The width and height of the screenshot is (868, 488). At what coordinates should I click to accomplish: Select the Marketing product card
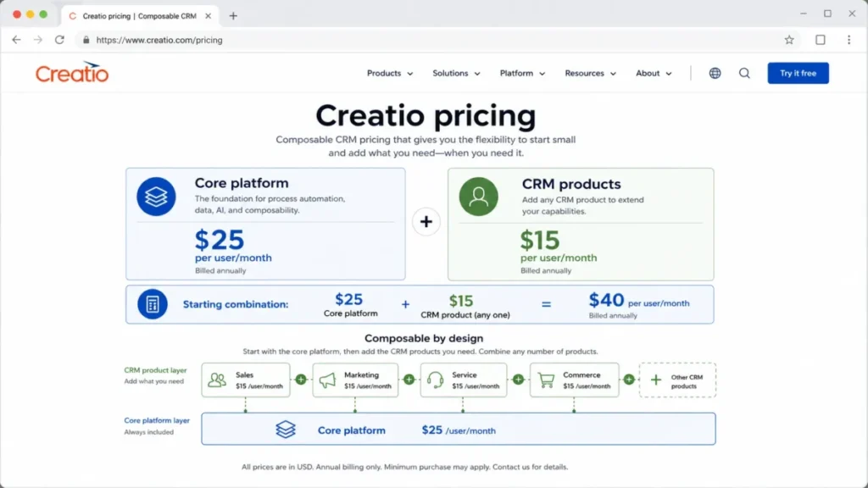pos(355,380)
